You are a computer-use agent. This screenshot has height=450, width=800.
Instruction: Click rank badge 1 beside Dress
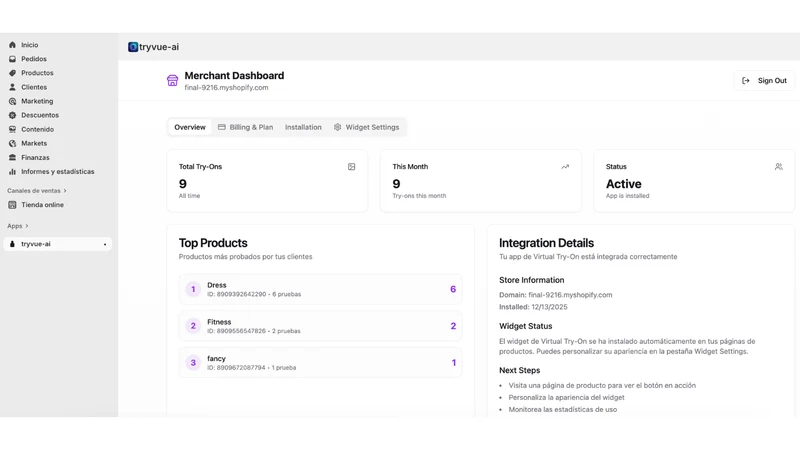tap(193, 289)
